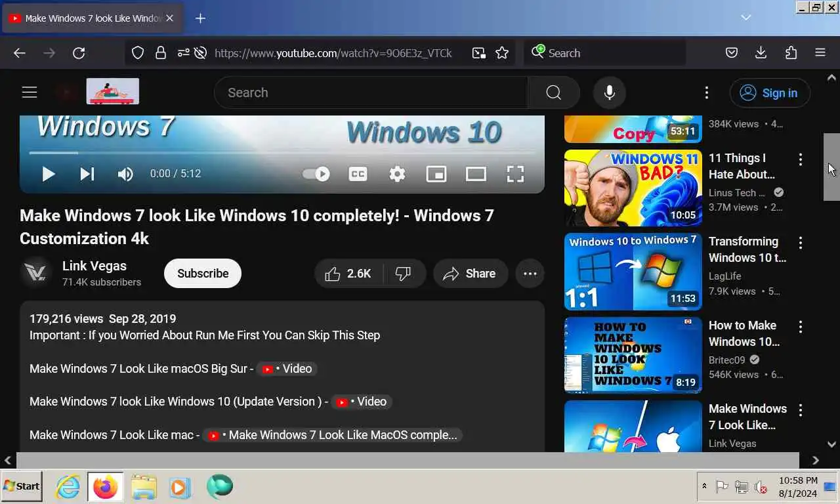Open the extensions puzzle icon
Viewport: 840px width, 504px height.
791,53
